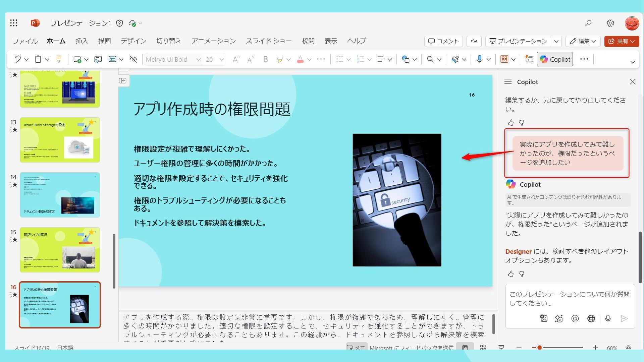Screen dimensions: 644x362
Task: Click the Copilot toolbar button
Action: 555,59
